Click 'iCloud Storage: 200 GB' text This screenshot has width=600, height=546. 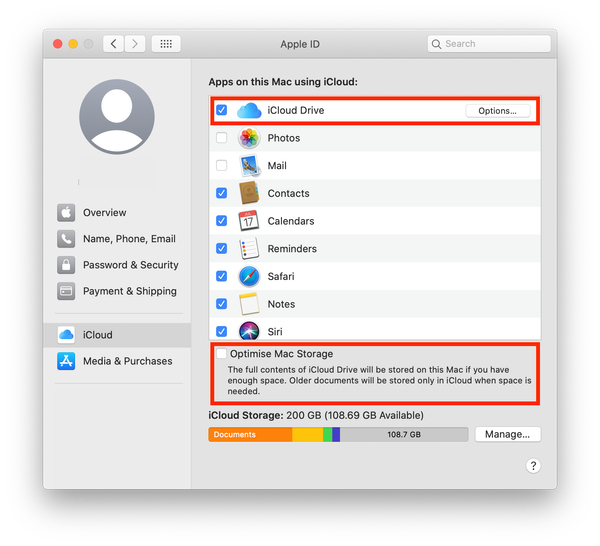tap(265, 416)
